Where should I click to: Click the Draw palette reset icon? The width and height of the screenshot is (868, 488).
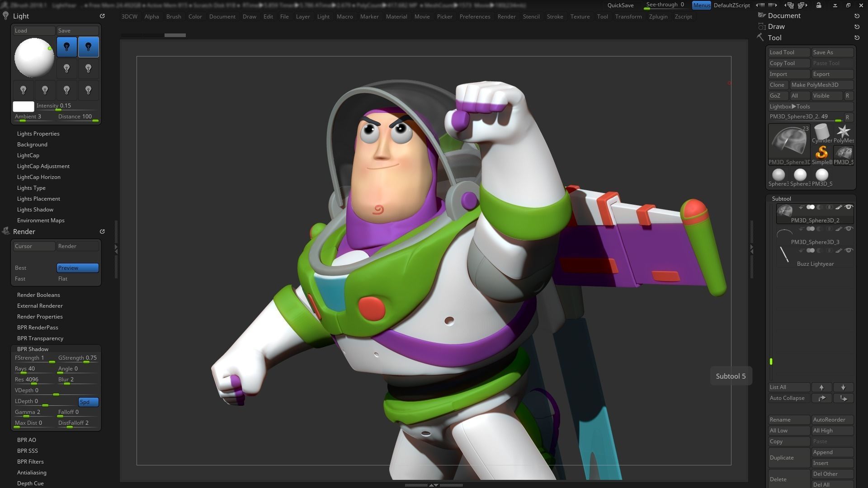[x=857, y=27]
